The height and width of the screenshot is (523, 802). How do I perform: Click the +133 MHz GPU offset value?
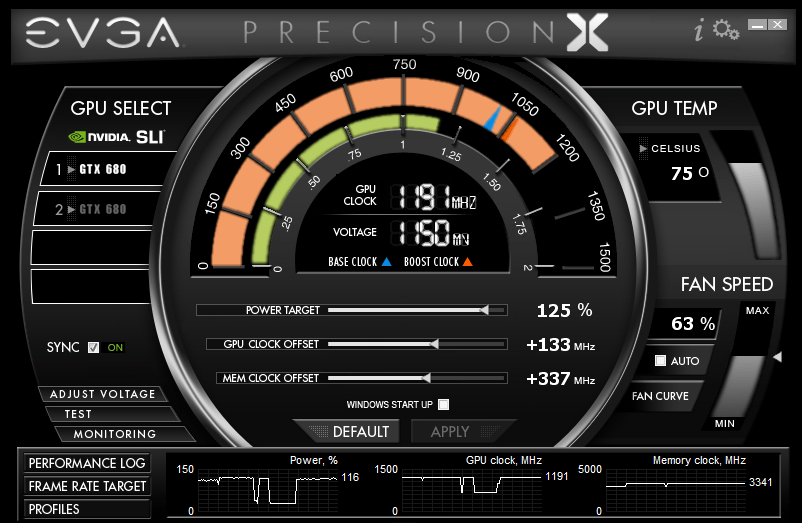(x=561, y=345)
